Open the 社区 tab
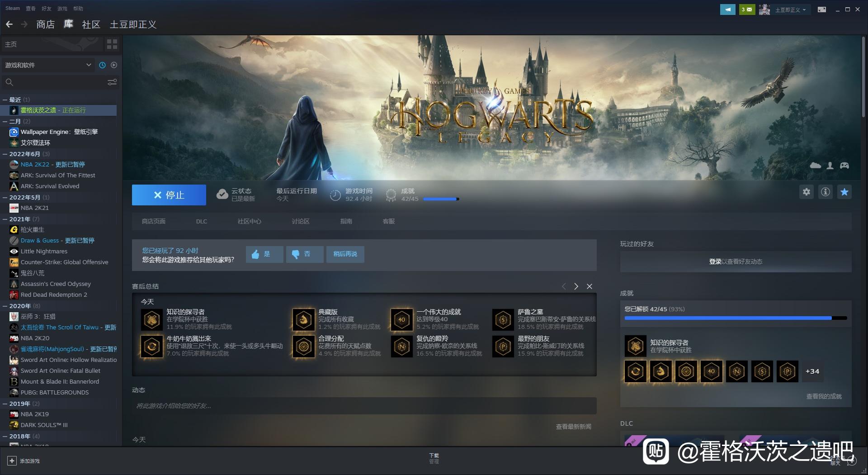The height and width of the screenshot is (475, 868). click(91, 24)
